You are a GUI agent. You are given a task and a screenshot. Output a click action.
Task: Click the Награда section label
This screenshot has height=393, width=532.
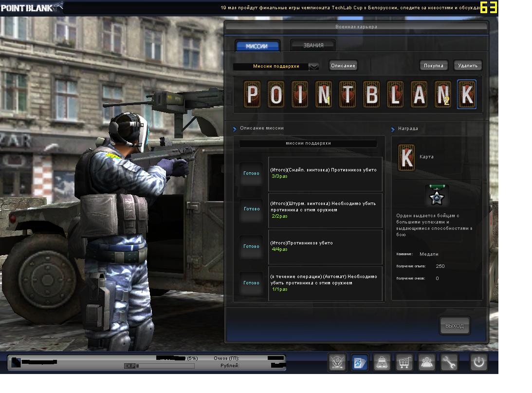408,128
